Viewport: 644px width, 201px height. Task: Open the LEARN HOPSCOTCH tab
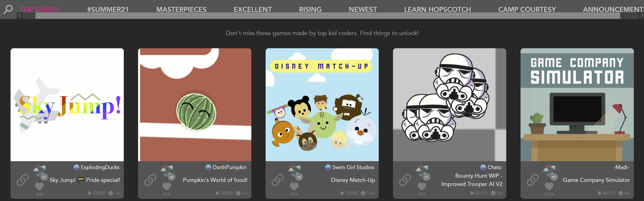438,9
